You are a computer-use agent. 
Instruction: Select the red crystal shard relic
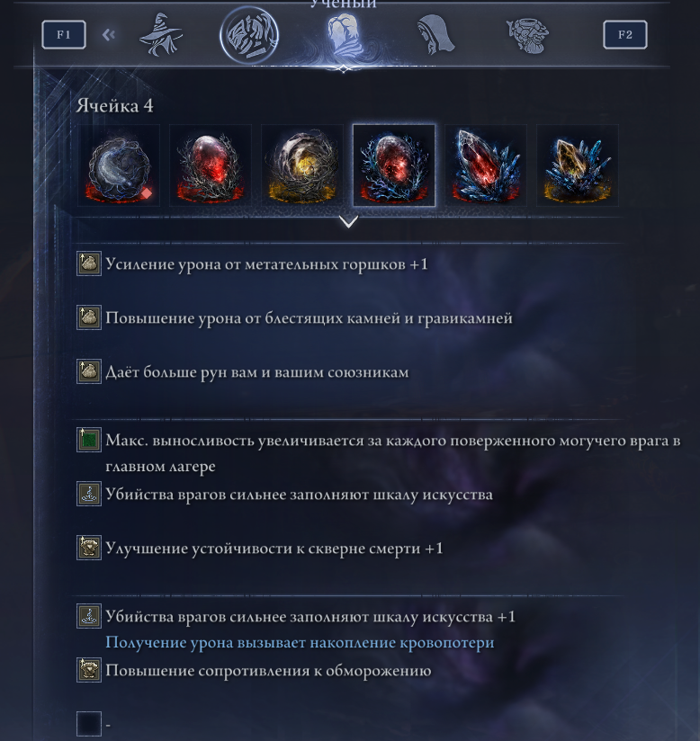pos(486,165)
